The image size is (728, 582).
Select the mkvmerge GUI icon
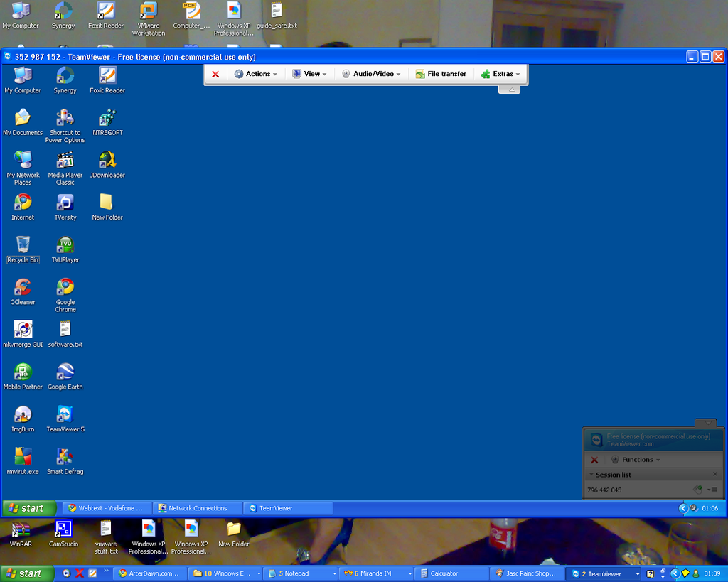click(23, 334)
